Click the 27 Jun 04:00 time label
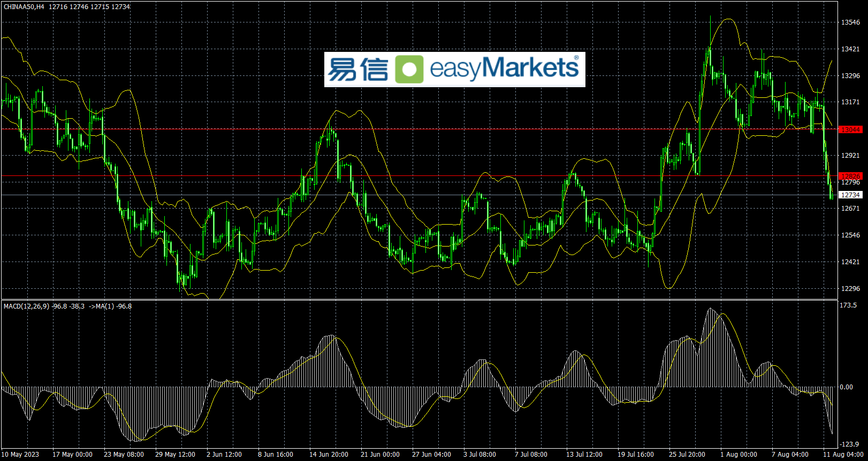 pyautogui.click(x=431, y=455)
